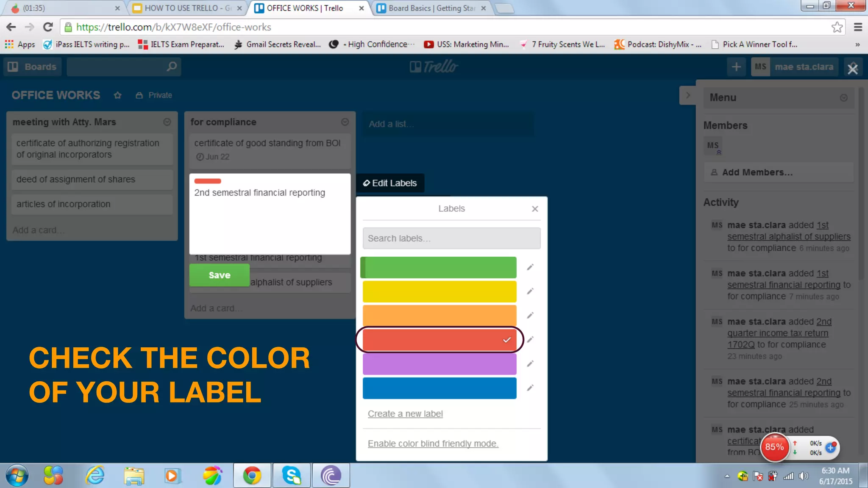Open the Apps bookmarks shortcut

(x=20, y=44)
